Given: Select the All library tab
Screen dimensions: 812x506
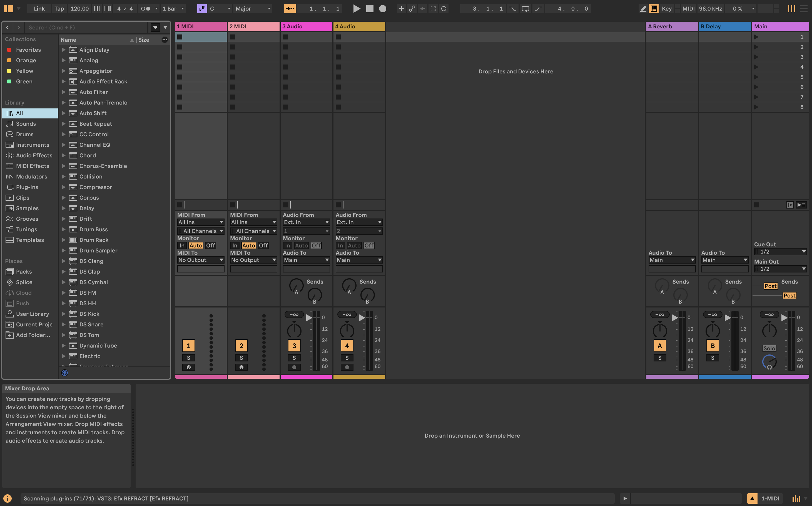Looking at the screenshot, I should coord(20,113).
